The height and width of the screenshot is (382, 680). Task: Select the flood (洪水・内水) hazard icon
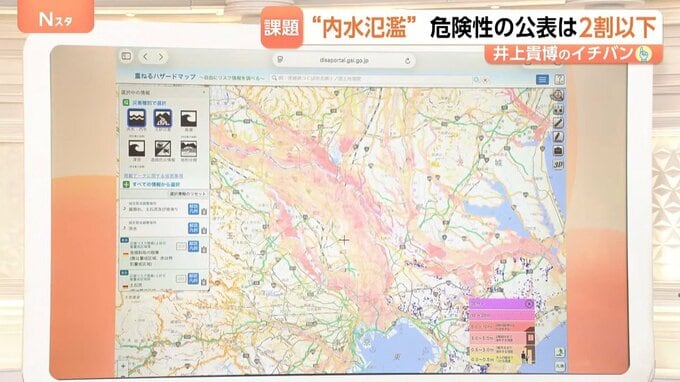point(136,118)
